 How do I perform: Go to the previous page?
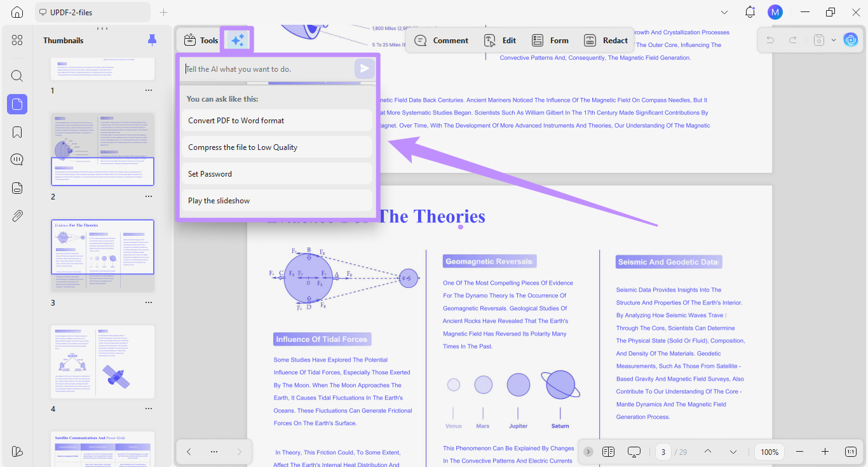pos(708,452)
